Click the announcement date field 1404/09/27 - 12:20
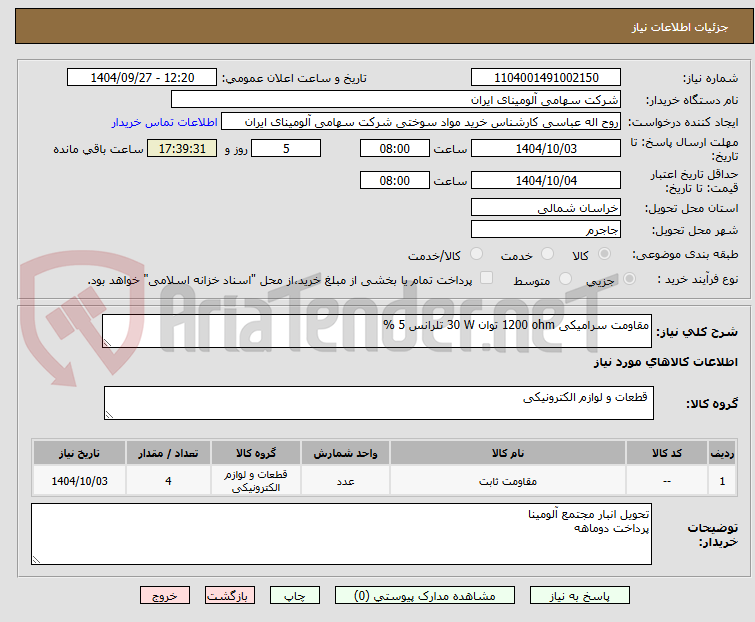 [142, 78]
